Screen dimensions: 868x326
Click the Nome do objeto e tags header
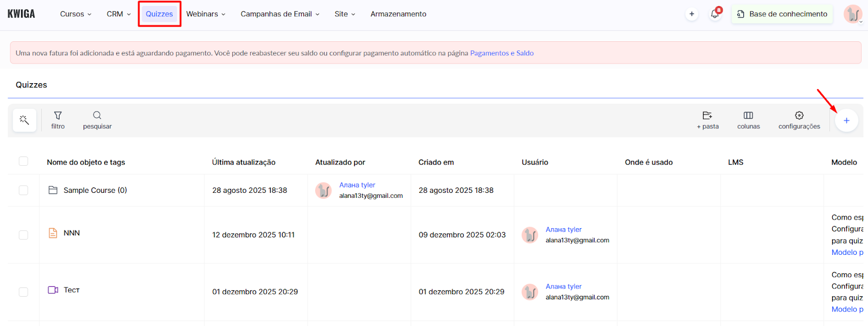86,162
